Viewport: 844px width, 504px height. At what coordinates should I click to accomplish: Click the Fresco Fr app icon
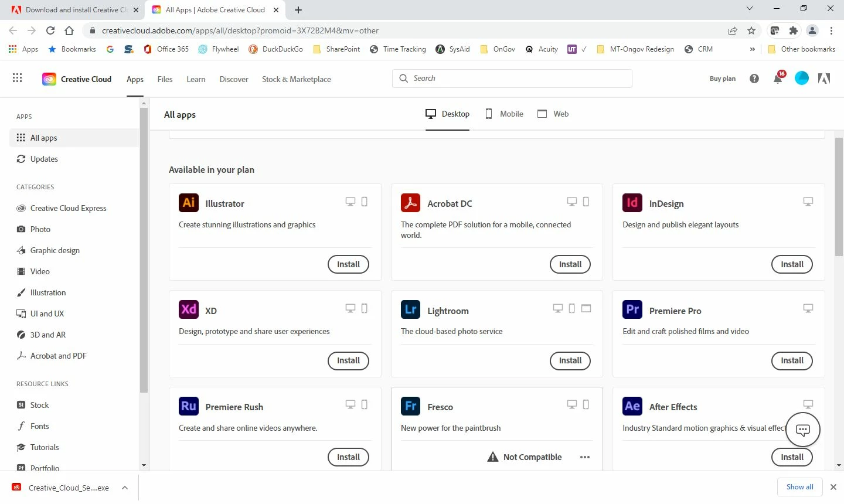pyautogui.click(x=410, y=406)
